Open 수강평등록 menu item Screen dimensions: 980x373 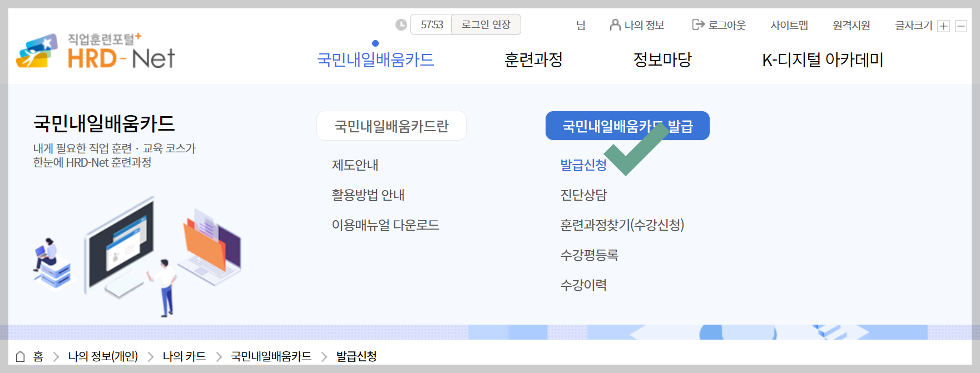tap(589, 255)
